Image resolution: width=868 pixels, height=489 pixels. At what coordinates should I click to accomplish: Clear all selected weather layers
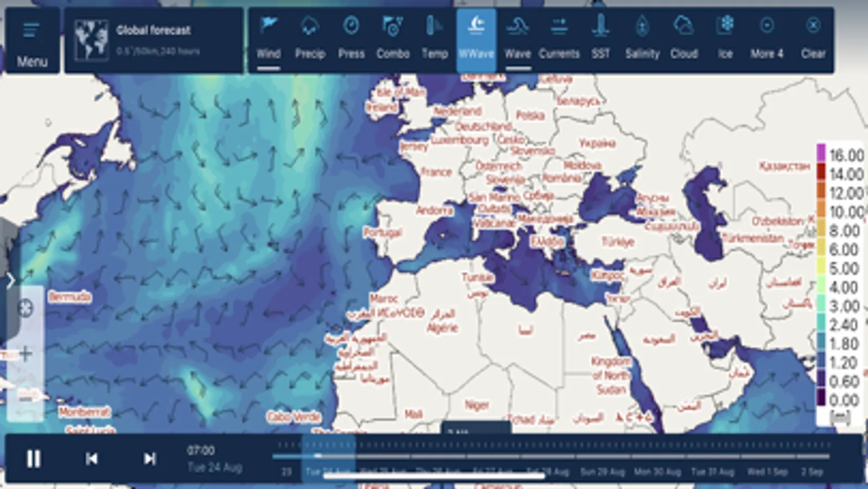813,41
